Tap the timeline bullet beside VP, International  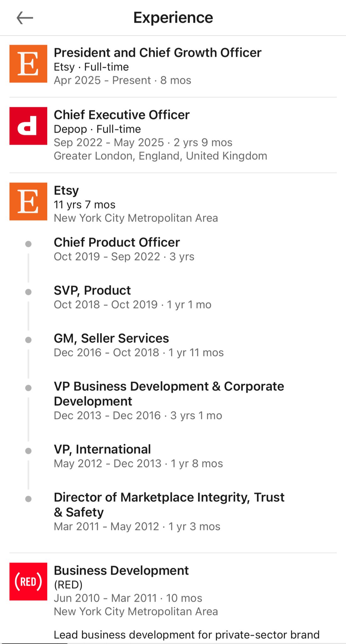(x=28, y=451)
